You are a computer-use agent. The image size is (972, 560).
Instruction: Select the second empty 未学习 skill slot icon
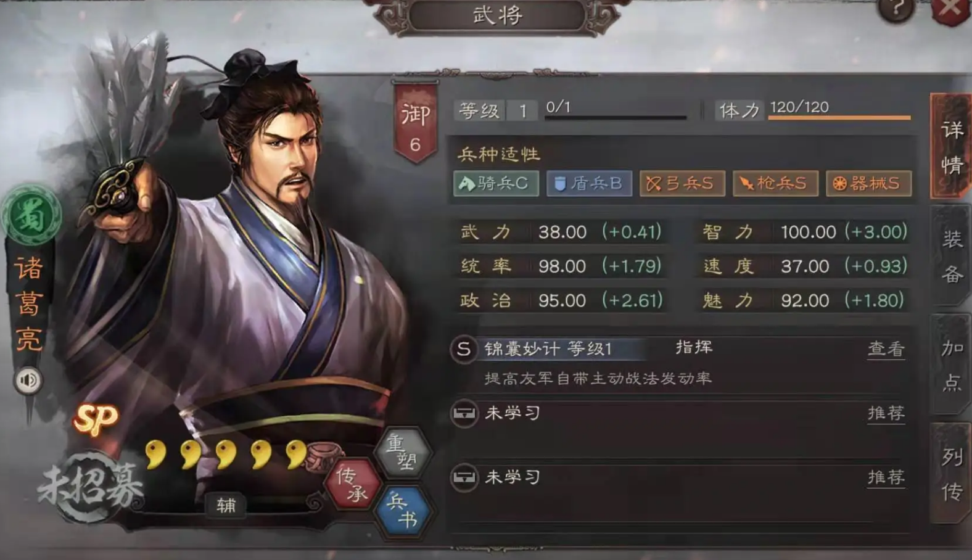pyautogui.click(x=464, y=477)
